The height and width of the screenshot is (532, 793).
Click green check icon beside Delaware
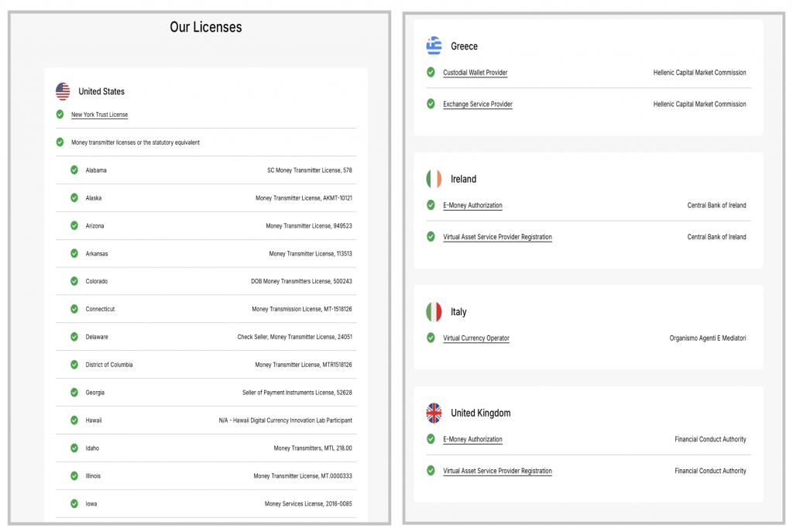pyautogui.click(x=74, y=337)
